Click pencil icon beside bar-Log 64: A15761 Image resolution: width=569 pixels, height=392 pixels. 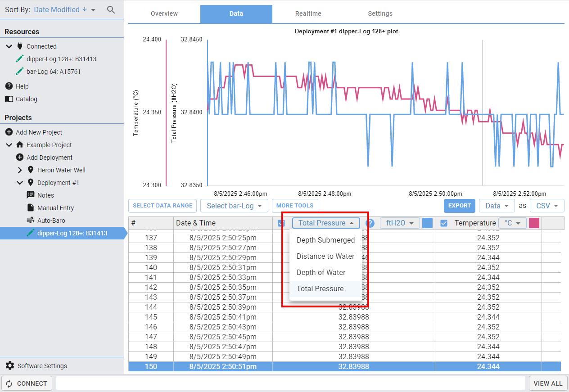(19, 71)
